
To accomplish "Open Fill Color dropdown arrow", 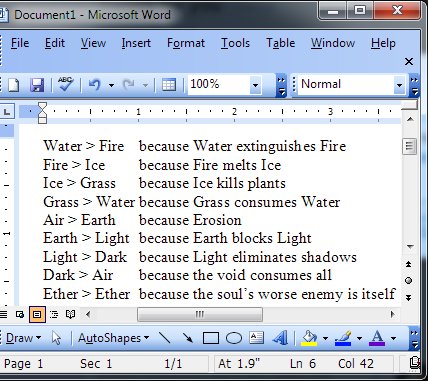I will point(325,338).
